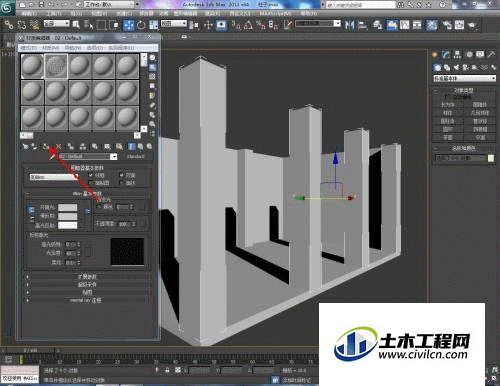Open the Modes menu in Material Editor
Viewport: 500px width, 386px height.
tap(29, 48)
